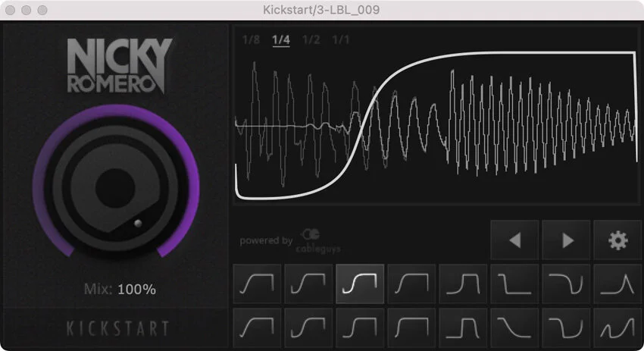Select the 1/2 timing tab
Screen dimensions: 644x351
tap(311, 40)
